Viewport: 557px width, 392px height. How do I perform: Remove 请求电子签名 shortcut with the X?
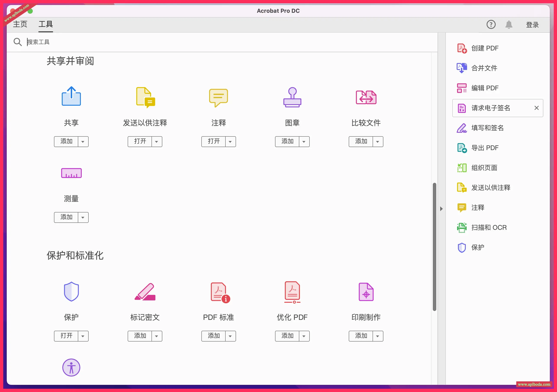[x=536, y=108]
